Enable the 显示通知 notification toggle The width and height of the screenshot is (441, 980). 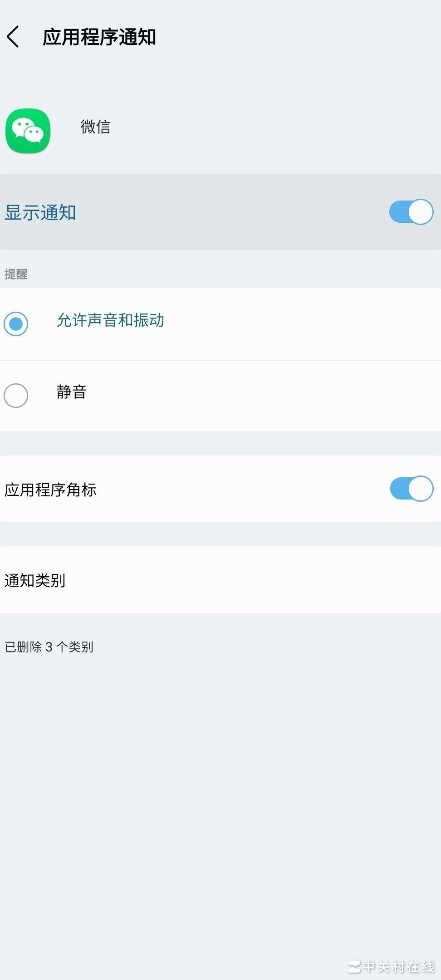(x=411, y=211)
